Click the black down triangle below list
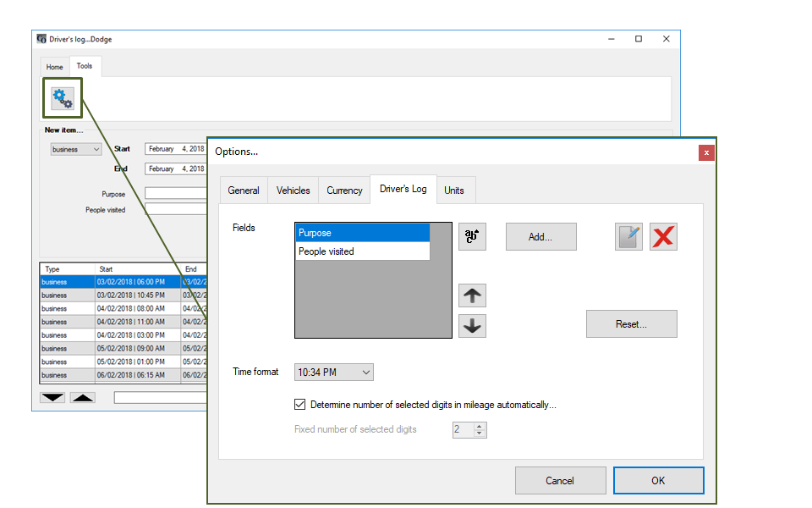This screenshot has height=508, width=812. [52, 397]
